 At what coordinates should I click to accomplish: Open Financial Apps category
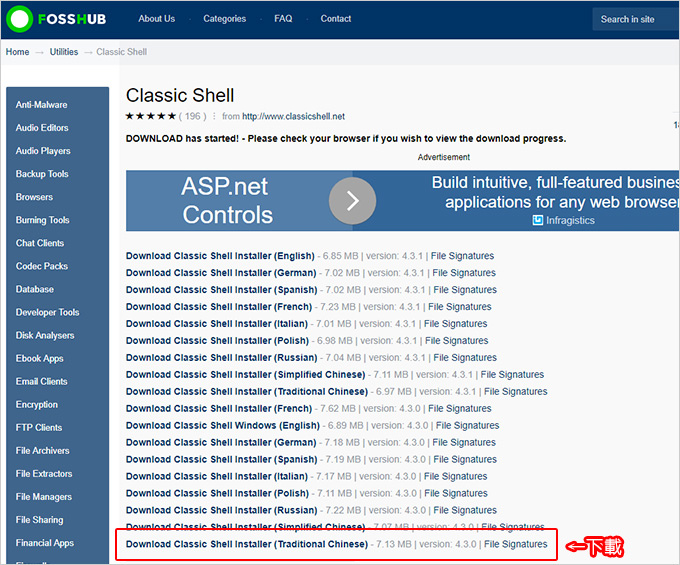tap(45, 543)
